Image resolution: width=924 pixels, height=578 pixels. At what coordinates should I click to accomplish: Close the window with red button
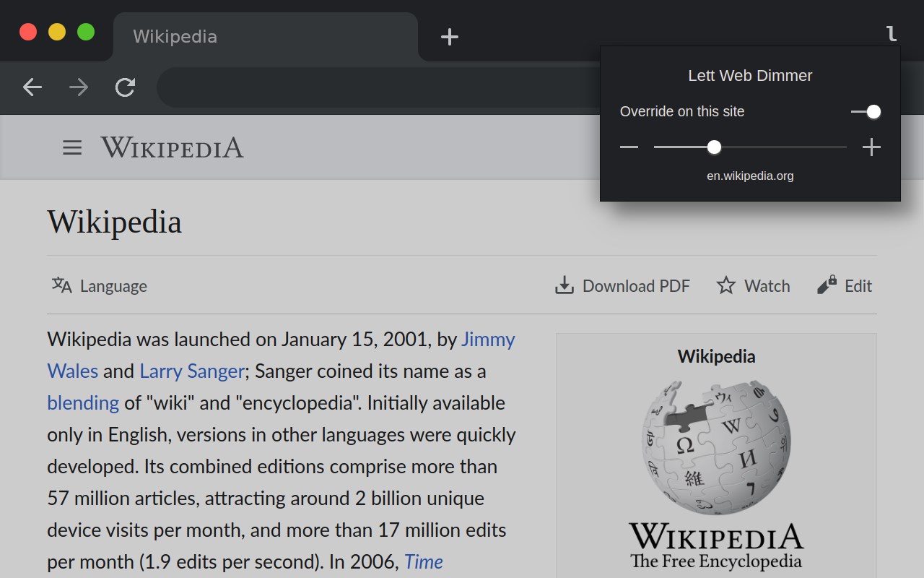(28, 32)
